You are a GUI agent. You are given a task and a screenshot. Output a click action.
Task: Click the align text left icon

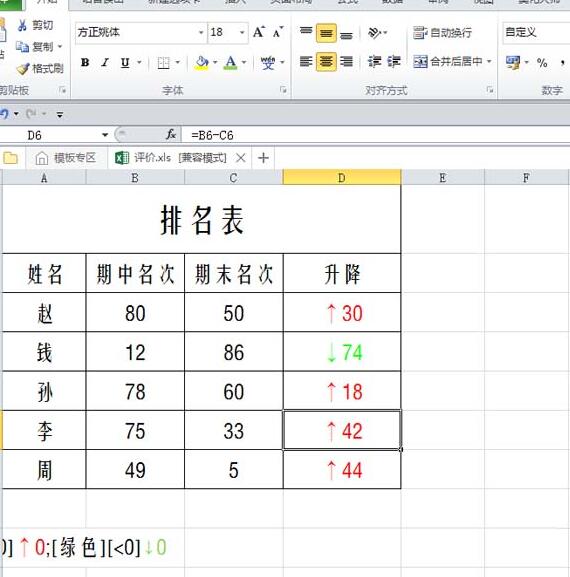tap(306, 61)
